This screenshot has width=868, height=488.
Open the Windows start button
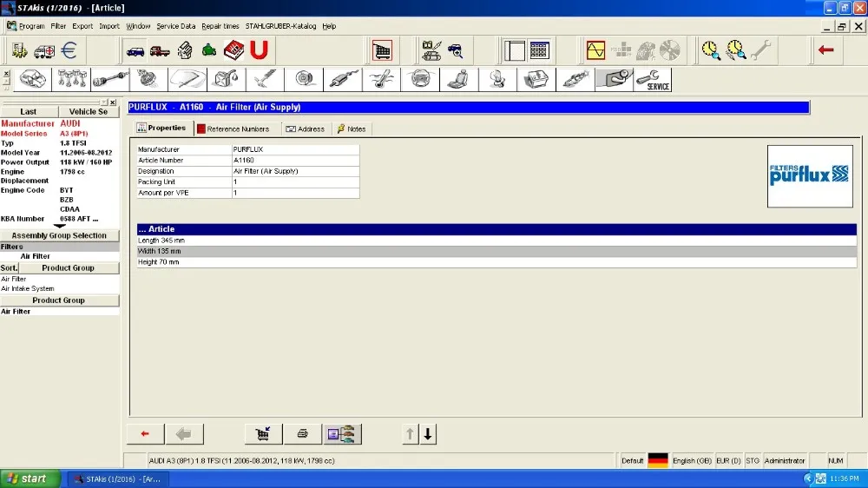pos(29,478)
